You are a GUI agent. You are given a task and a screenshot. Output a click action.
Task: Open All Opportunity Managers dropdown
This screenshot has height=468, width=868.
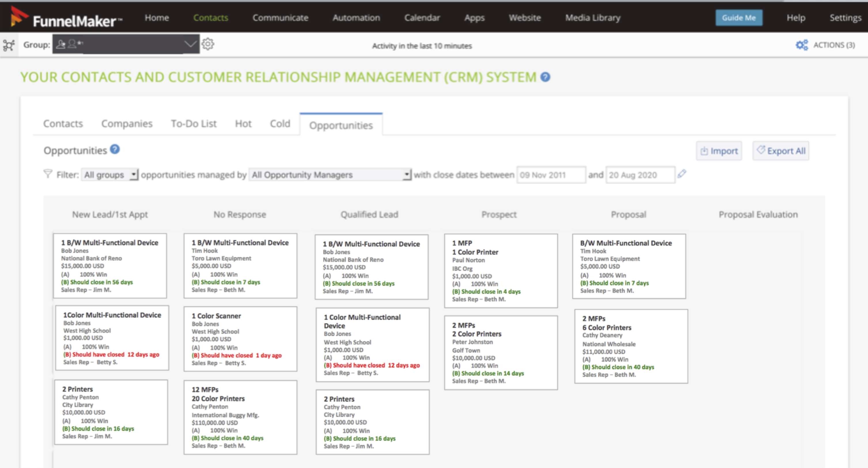click(x=330, y=175)
